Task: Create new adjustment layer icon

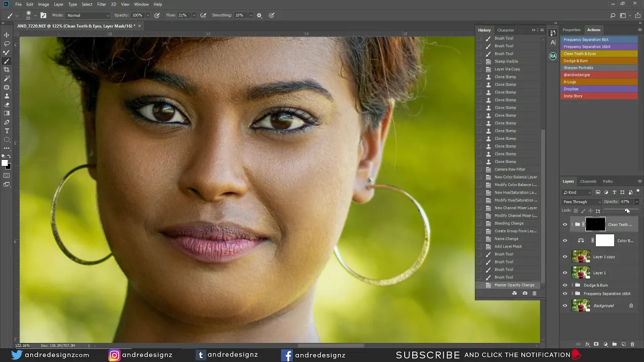Action: coord(605,344)
